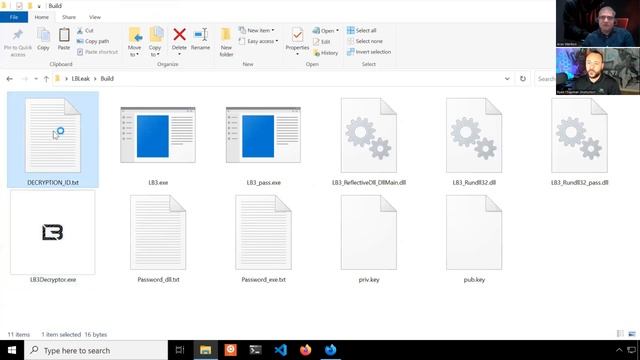Click Edit in the Open group
This screenshot has height=360, width=640.
(322, 42)
